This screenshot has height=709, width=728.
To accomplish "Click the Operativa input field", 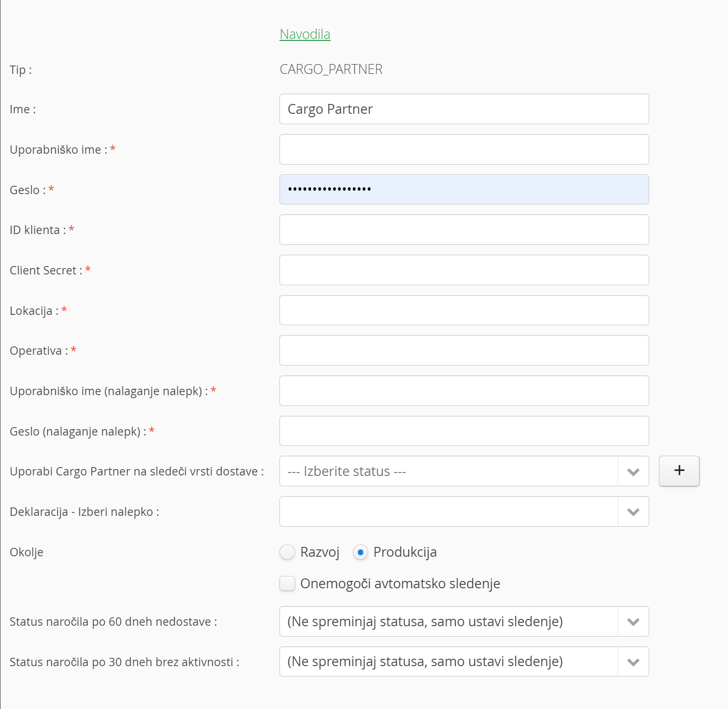I will [x=464, y=350].
